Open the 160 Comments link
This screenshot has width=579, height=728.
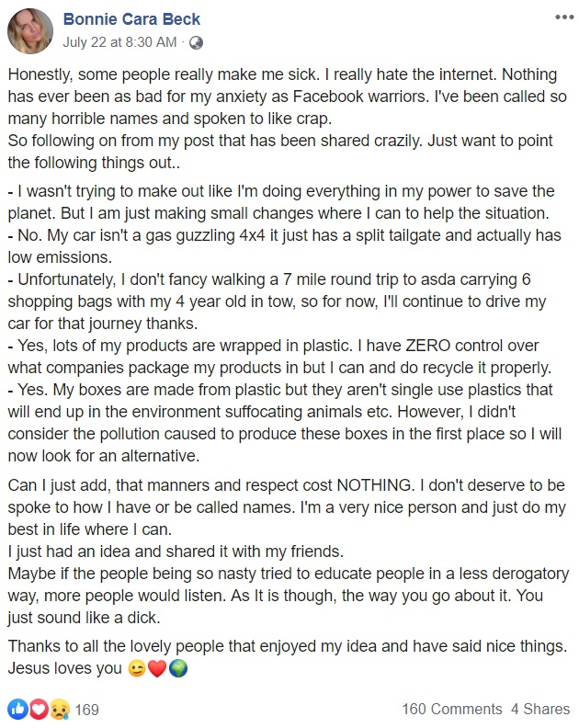pyautogui.click(x=451, y=710)
